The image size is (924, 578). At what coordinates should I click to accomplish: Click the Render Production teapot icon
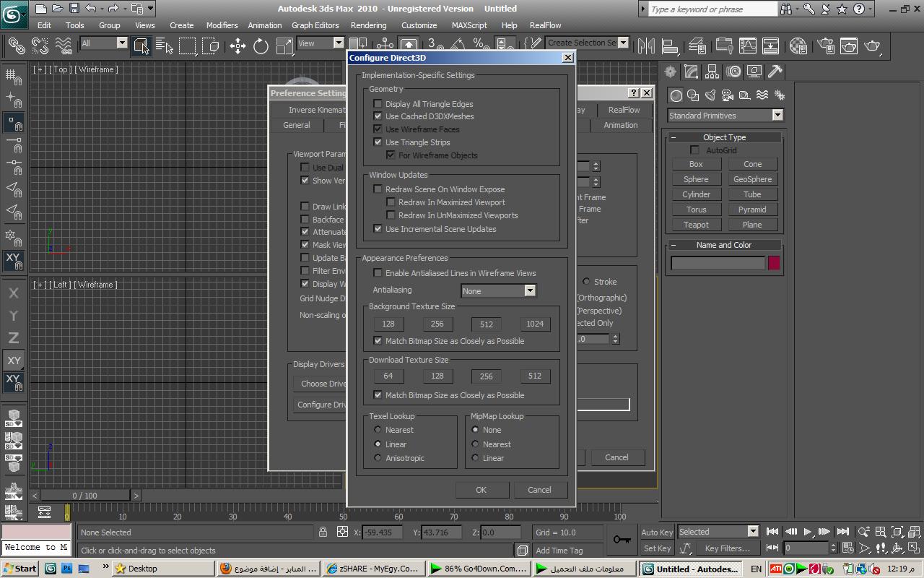[x=873, y=46]
